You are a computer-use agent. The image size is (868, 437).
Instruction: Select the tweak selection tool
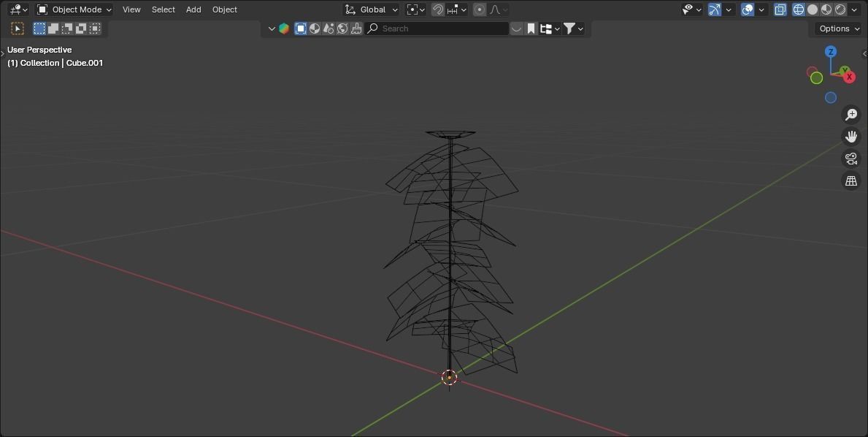18,28
